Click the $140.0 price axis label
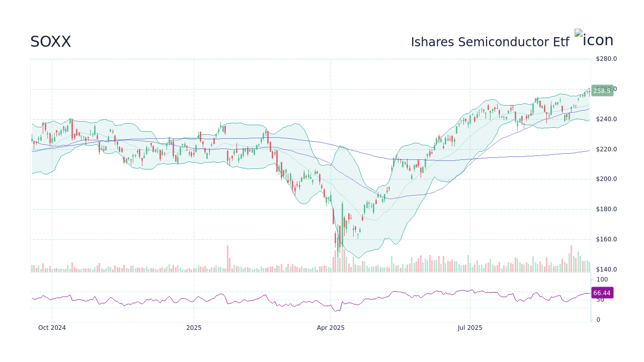Viewport: 644px width, 362px height. (606, 269)
